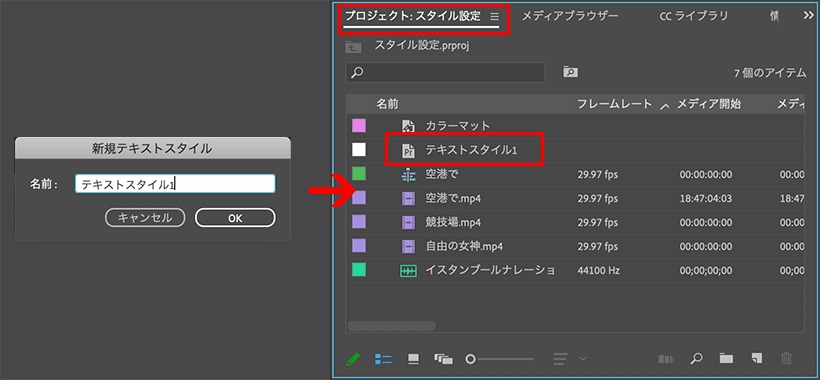Toggle the green pencil writable-project icon

(x=353, y=359)
